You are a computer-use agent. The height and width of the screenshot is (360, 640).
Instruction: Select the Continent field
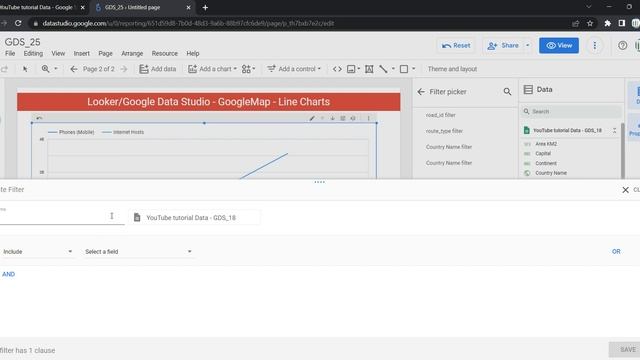(546, 163)
